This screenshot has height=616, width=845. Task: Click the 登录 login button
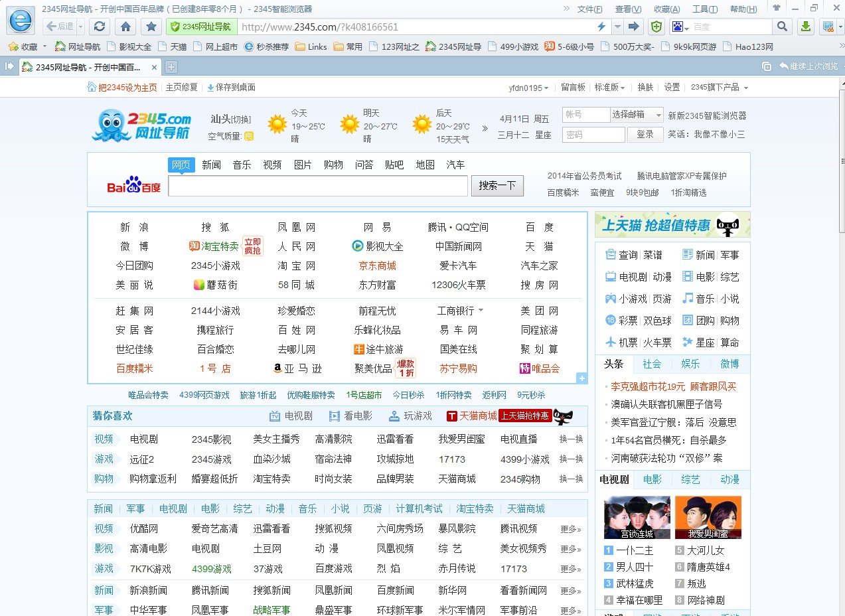pyautogui.click(x=645, y=134)
